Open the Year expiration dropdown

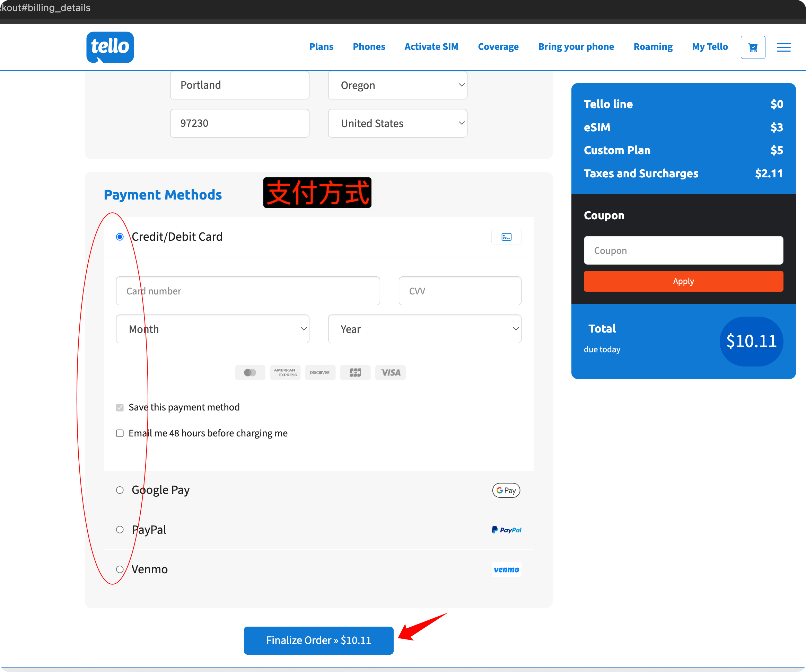tap(424, 329)
